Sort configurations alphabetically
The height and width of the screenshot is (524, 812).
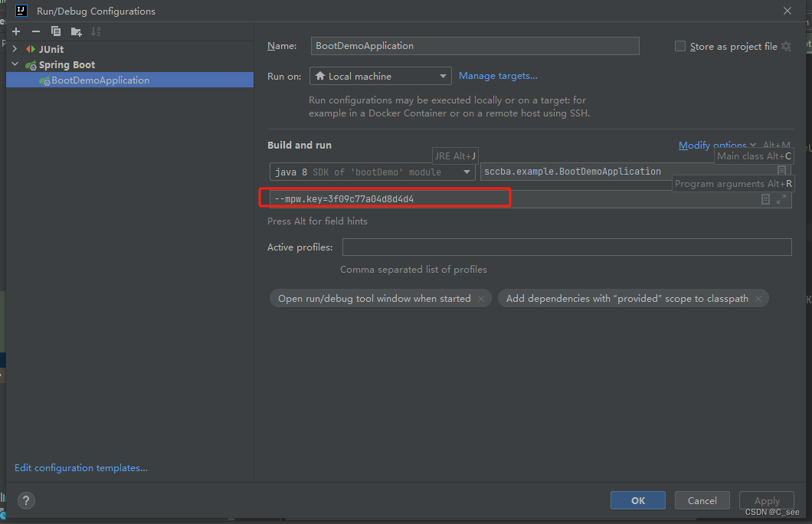95,31
